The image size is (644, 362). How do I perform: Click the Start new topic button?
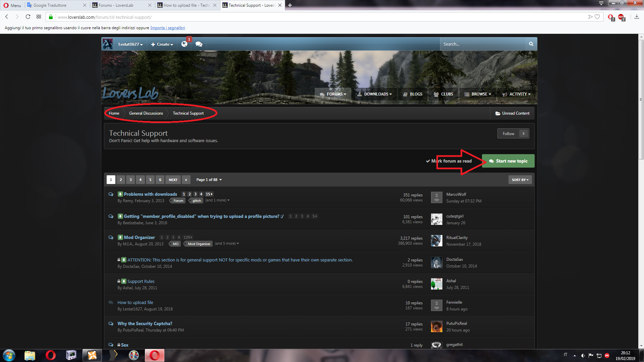coord(508,161)
